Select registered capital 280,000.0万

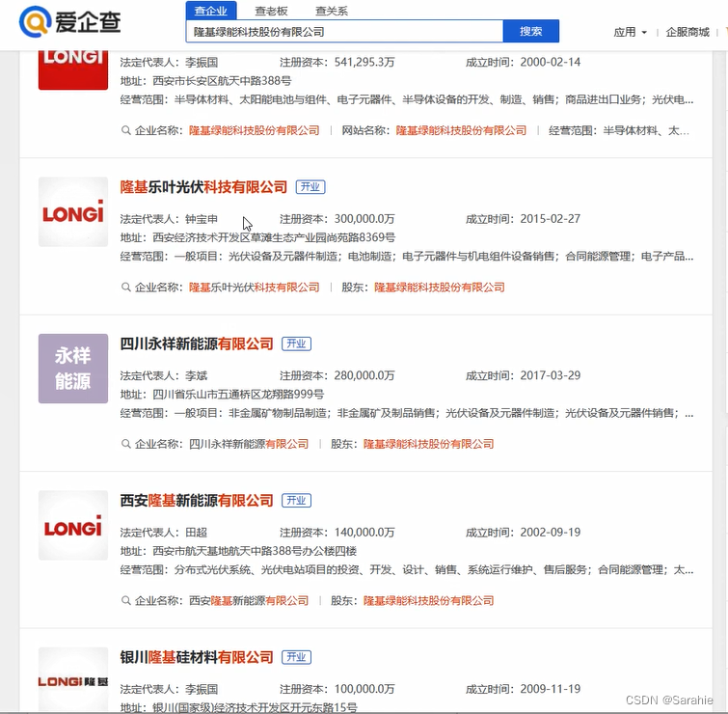(364, 375)
